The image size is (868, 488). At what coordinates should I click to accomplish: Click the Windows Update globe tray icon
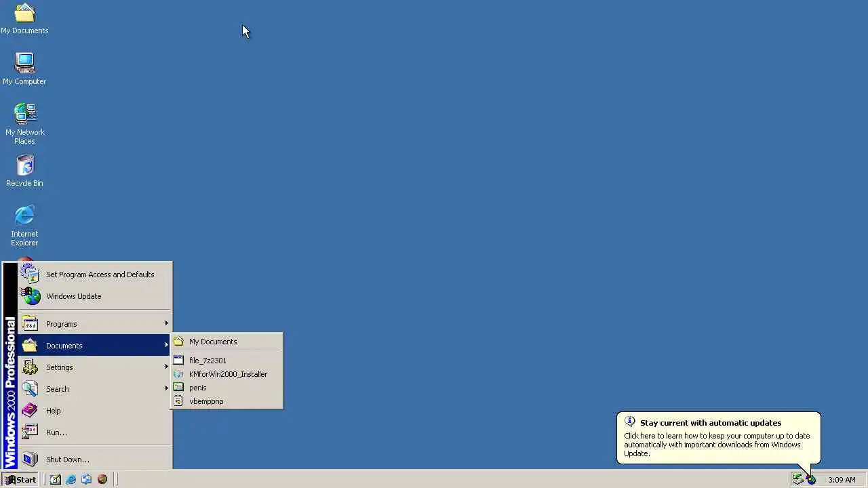click(811, 480)
